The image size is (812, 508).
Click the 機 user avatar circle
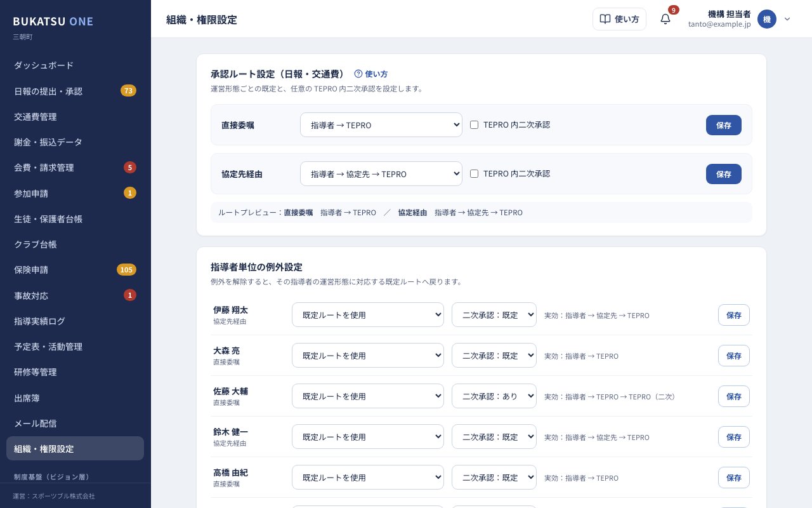click(767, 19)
